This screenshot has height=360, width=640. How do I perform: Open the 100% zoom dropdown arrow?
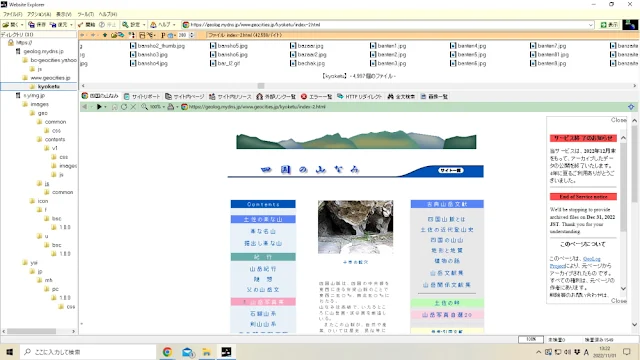(x=163, y=107)
